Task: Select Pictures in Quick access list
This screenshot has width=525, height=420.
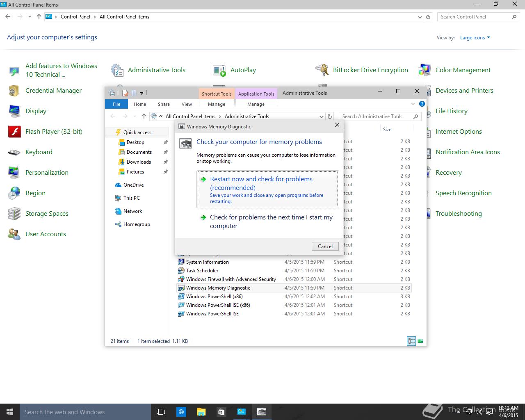Action: tap(135, 172)
